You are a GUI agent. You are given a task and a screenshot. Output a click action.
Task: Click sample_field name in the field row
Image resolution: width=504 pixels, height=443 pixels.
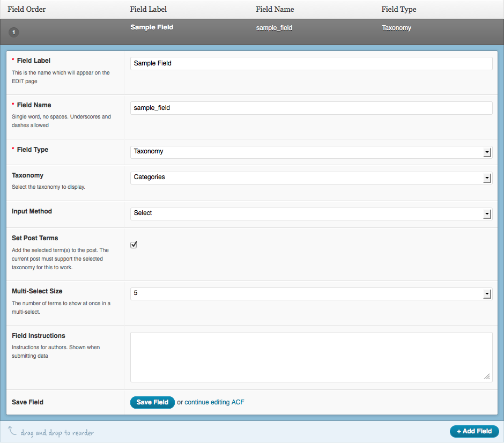pos(274,28)
